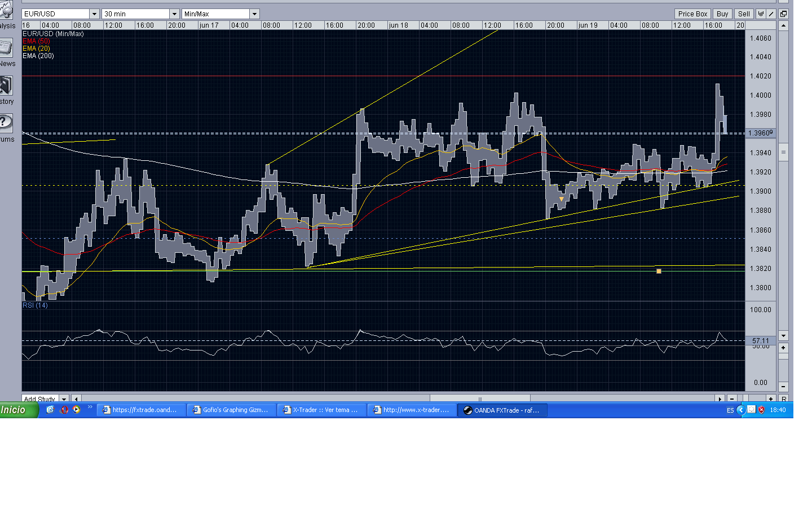Image resolution: width=812 pixels, height=508 pixels.
Task: Click the red security shield tray icon
Action: (761, 410)
